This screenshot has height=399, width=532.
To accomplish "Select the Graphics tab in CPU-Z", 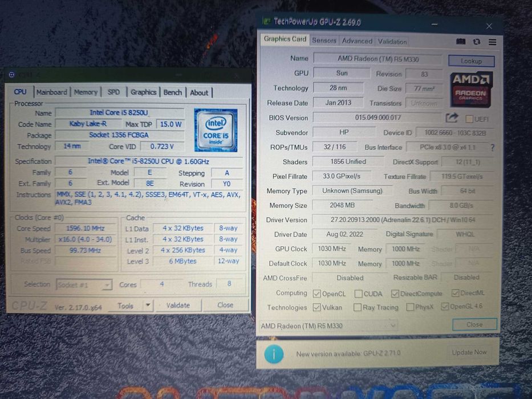I will pyautogui.click(x=144, y=92).
